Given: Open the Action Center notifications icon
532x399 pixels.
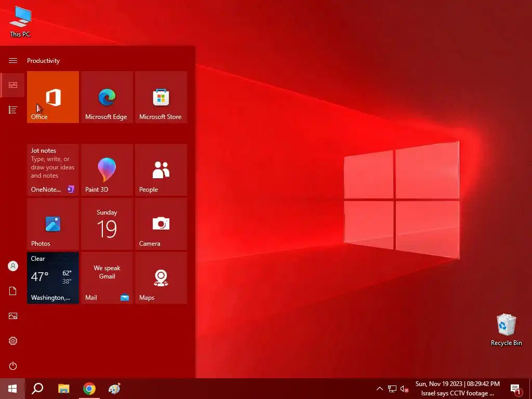Looking at the screenshot, I should tap(515, 389).
